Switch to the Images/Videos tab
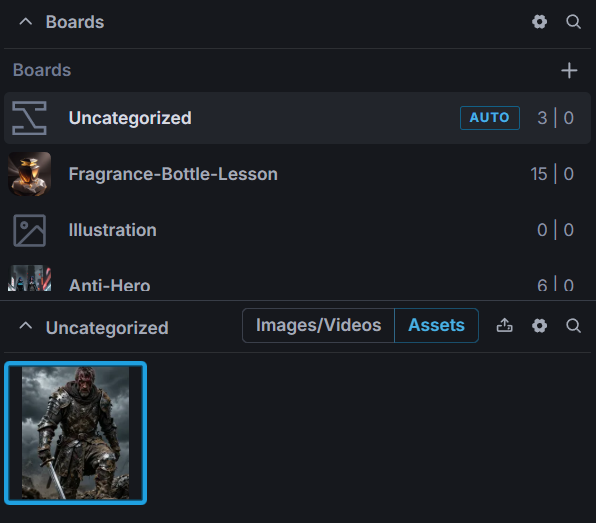 (x=319, y=325)
